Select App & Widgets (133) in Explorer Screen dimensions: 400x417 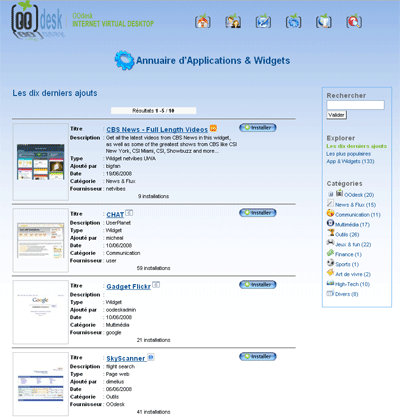(x=350, y=161)
